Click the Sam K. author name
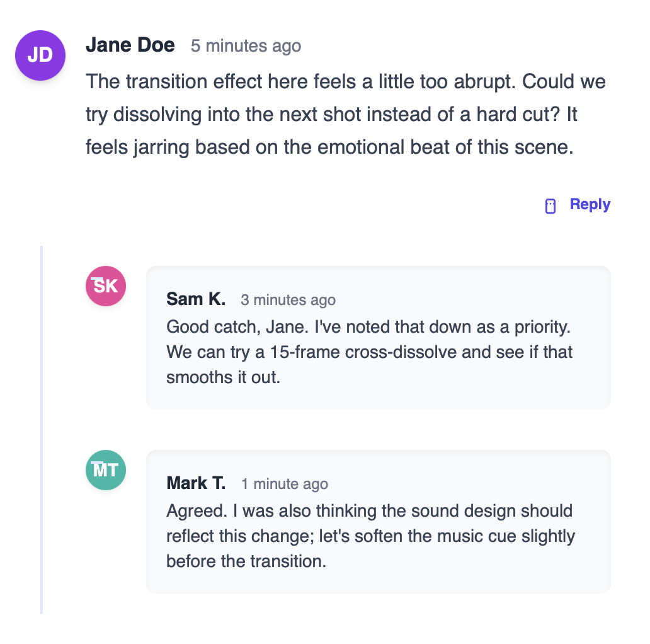Screen dimensions: 650x644 click(x=196, y=299)
